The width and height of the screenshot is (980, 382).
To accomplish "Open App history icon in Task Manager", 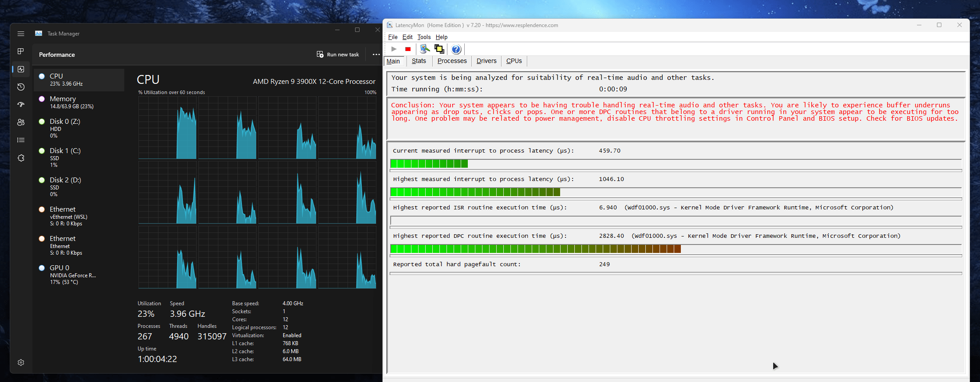I will click(x=21, y=87).
